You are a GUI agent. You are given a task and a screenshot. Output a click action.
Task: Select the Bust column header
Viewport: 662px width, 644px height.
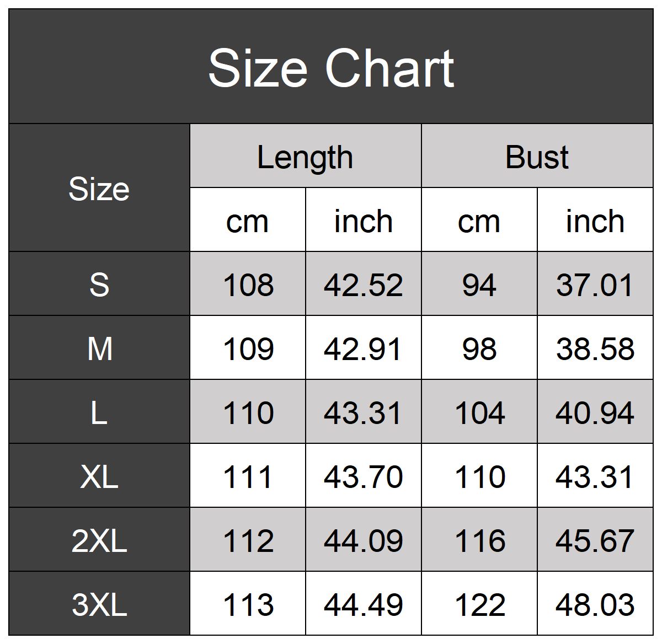(x=537, y=157)
